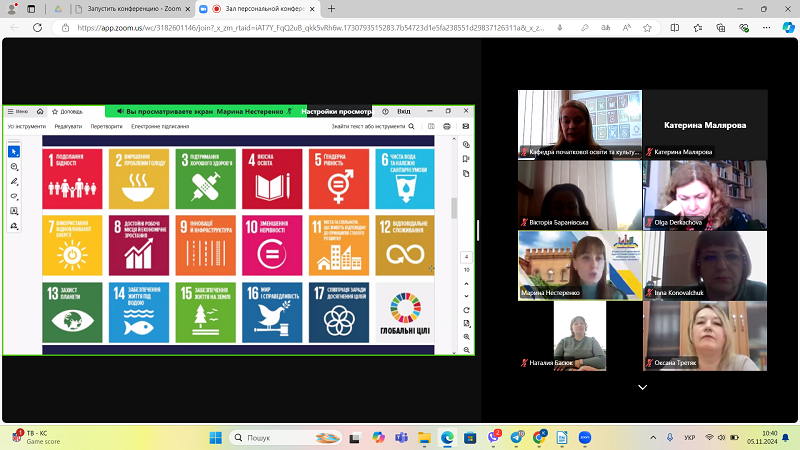The width and height of the screenshot is (800, 450).
Task: Select Вікторія Баранівська video tile
Action: (580, 195)
